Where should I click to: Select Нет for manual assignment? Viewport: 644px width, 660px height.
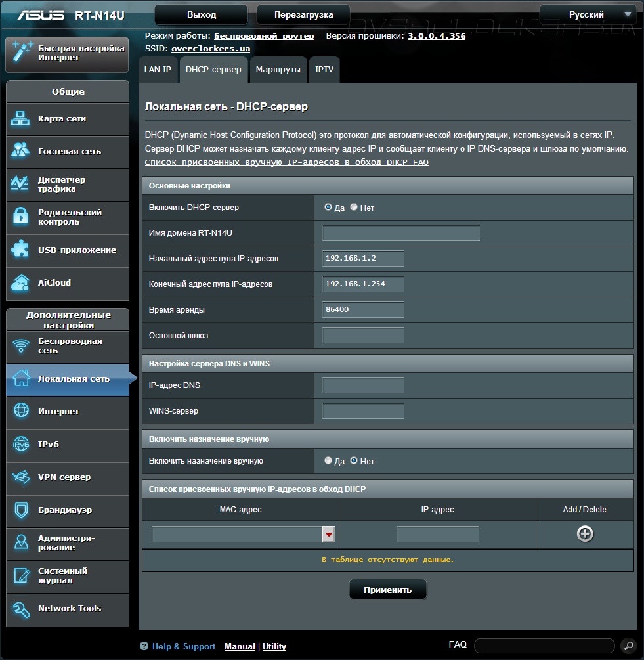354,460
